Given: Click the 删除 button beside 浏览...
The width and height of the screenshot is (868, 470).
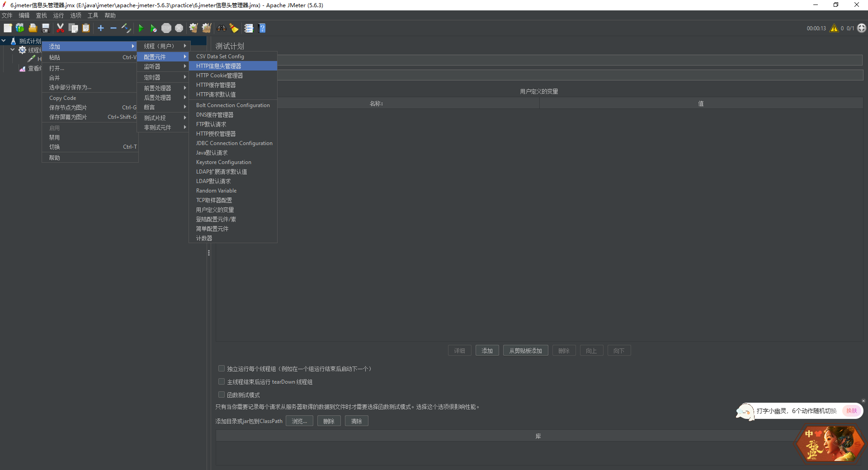Looking at the screenshot, I should point(329,421).
